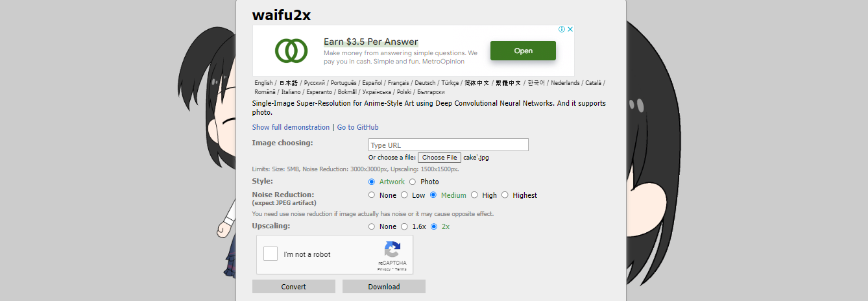Select Artwork style radio button
This screenshot has width=868, height=301.
[372, 182]
